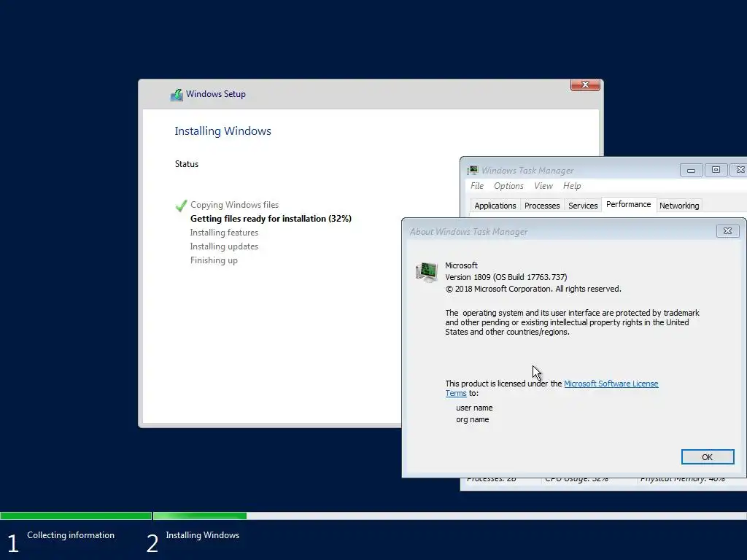This screenshot has width=747, height=560.
Task: Click the 'org name' licensee text
Action: point(472,419)
